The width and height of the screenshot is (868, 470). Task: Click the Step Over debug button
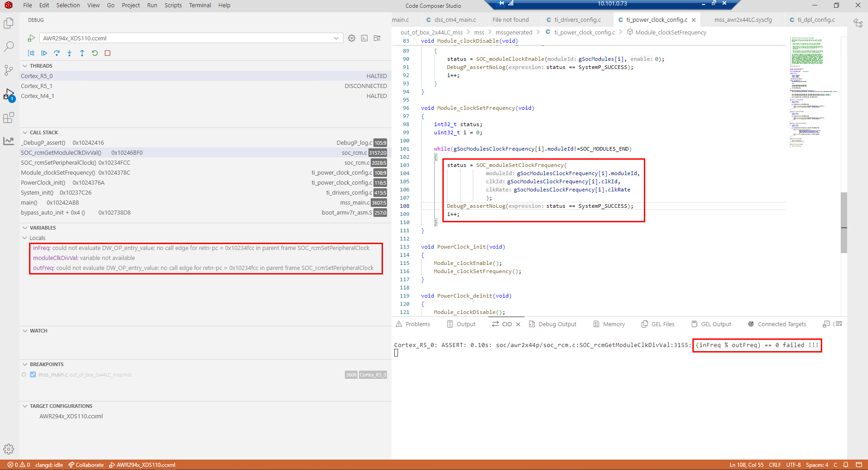tap(57, 53)
